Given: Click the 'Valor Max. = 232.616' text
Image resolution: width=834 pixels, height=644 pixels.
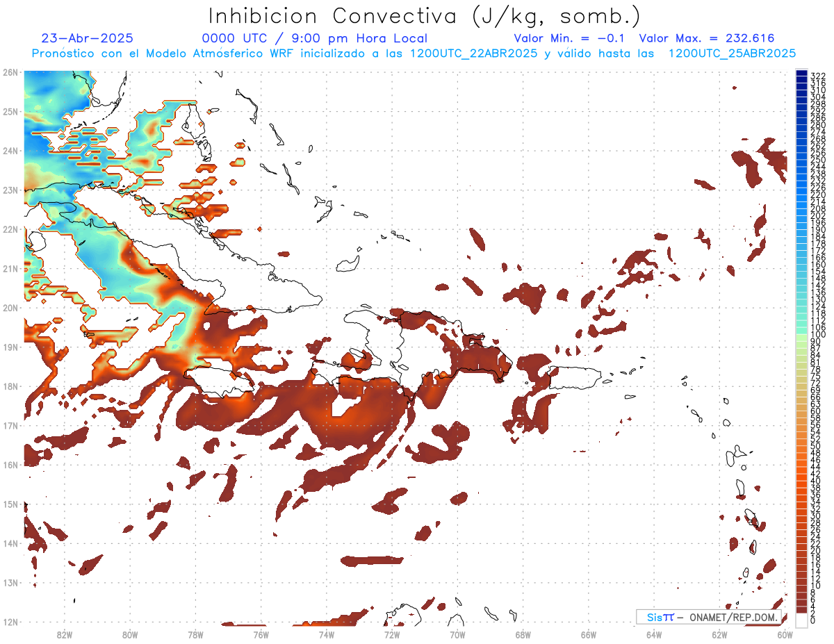Looking at the screenshot, I should pos(707,39).
